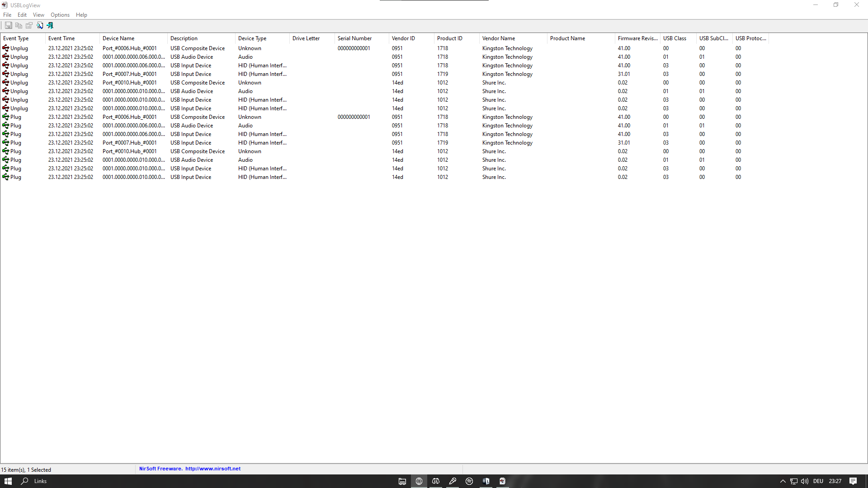
Task: Click the Exit door toolbar icon
Action: tap(50, 25)
